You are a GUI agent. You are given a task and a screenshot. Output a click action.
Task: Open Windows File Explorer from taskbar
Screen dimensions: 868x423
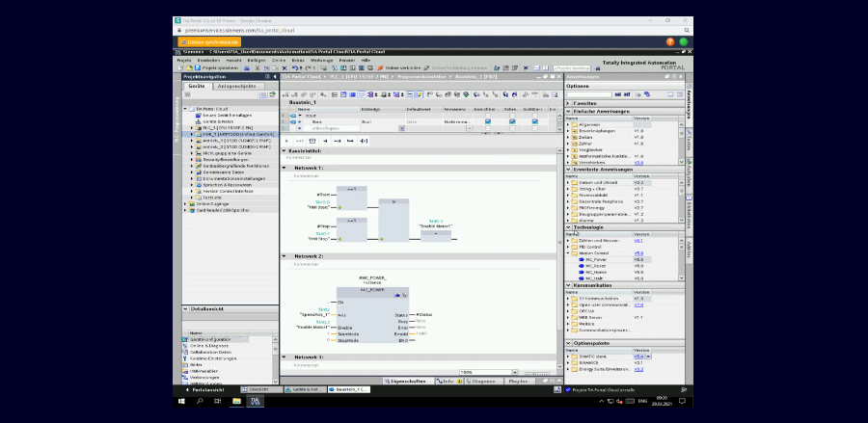236,401
